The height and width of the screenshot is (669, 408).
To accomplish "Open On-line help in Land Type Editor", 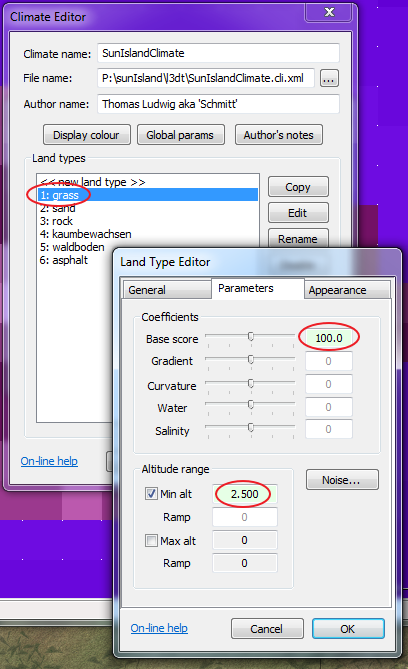I will [x=159, y=628].
